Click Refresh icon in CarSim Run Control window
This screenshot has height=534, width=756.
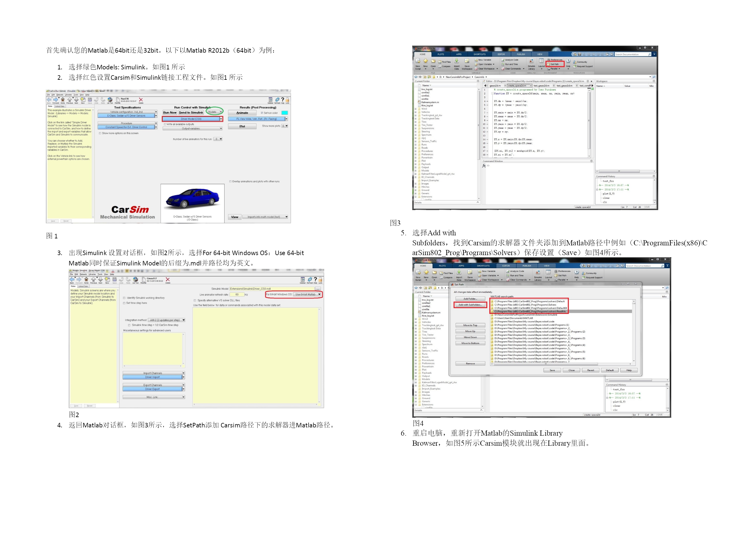[x=277, y=100]
